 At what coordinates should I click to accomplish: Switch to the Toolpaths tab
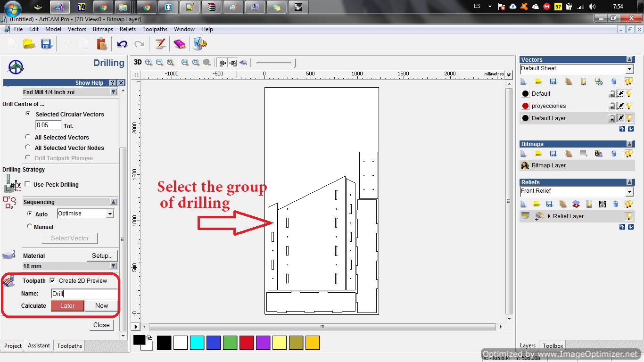(69, 346)
